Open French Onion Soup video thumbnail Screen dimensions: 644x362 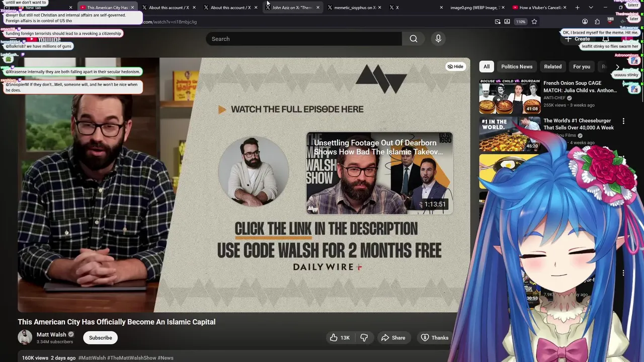coord(510,96)
